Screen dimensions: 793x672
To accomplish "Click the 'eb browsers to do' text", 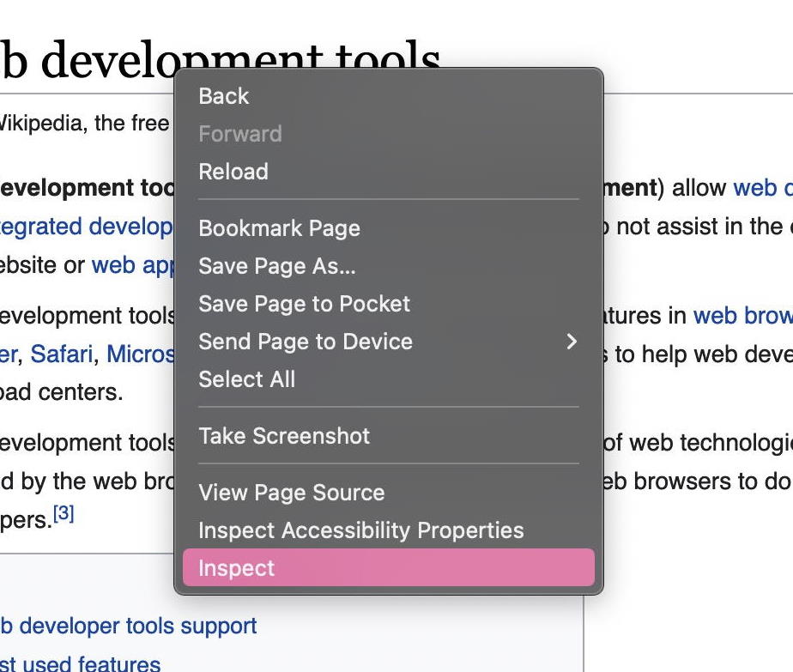I will coord(697,481).
